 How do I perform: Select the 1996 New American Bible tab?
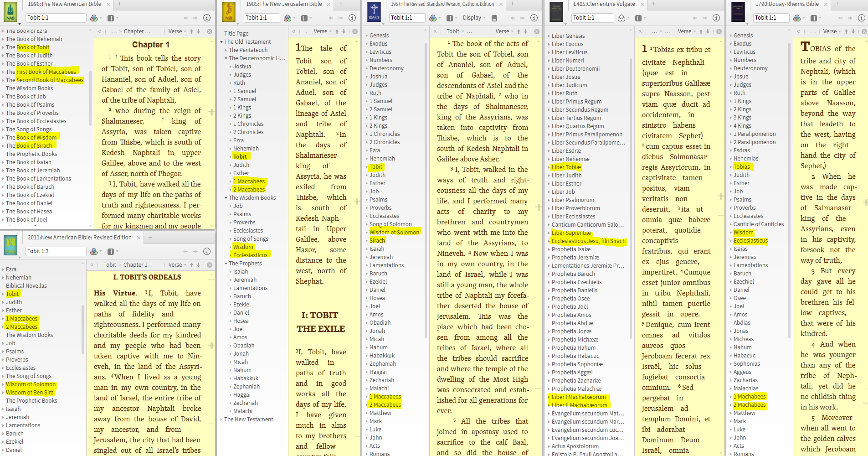(x=64, y=4)
